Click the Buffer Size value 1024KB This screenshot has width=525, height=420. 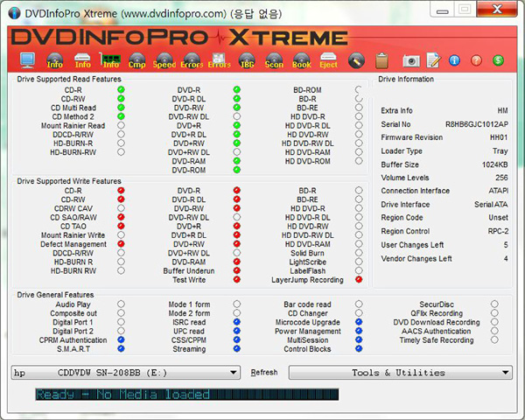[x=495, y=164]
